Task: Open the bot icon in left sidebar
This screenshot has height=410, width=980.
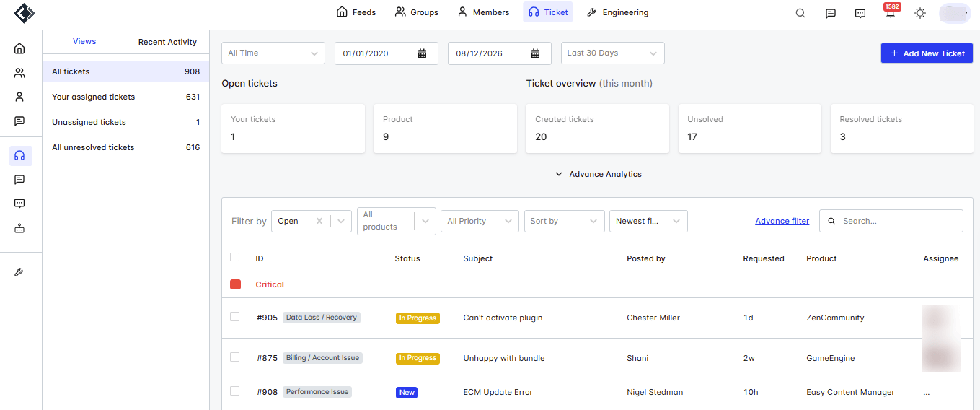Action: click(x=19, y=228)
